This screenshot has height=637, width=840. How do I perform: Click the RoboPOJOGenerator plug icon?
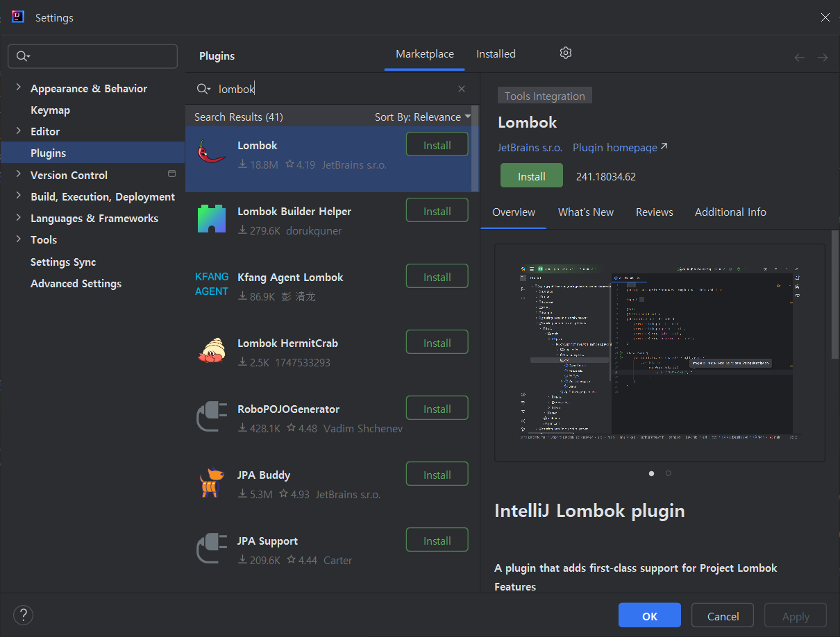[x=211, y=416]
